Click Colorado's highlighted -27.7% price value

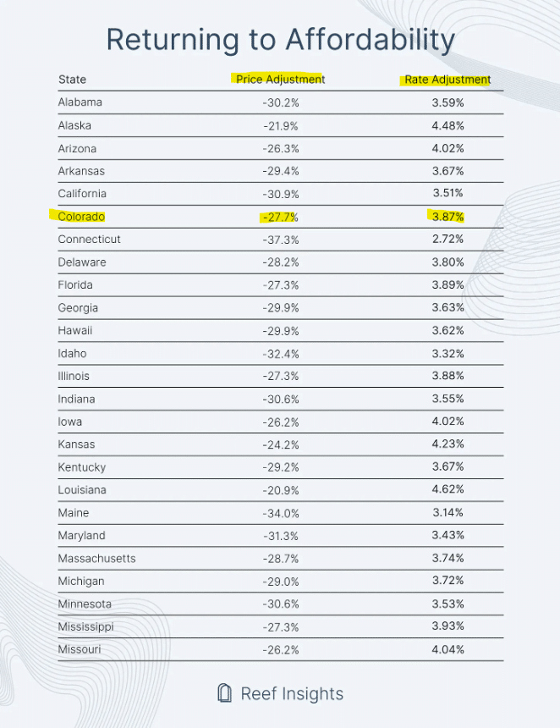(x=280, y=217)
